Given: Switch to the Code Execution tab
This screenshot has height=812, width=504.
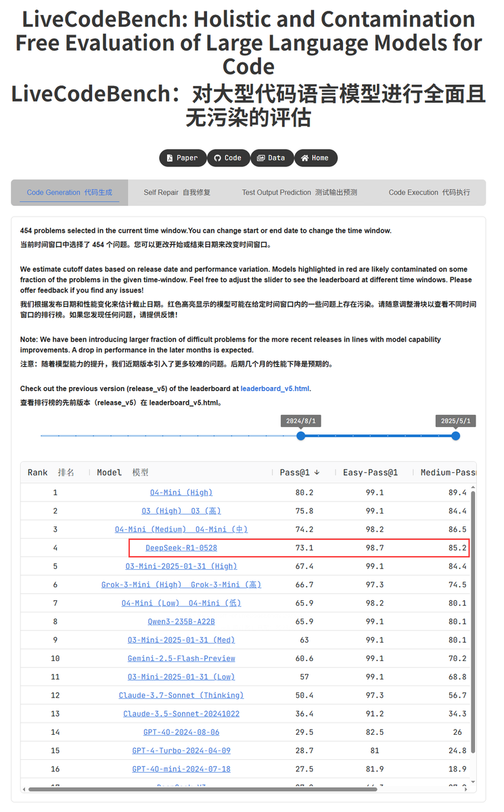Looking at the screenshot, I should click(x=429, y=192).
